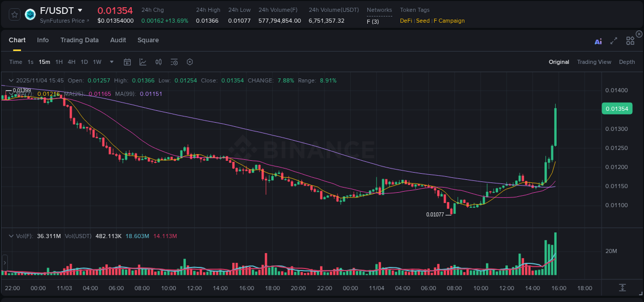Collapse the OHLC info row via its chevron
The width and height of the screenshot is (644, 302).
pyautogui.click(x=10, y=80)
